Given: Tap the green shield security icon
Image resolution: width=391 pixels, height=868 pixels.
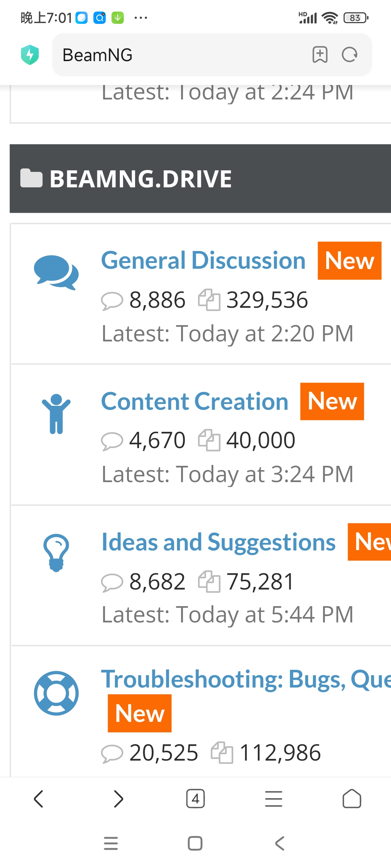Looking at the screenshot, I should click(30, 55).
